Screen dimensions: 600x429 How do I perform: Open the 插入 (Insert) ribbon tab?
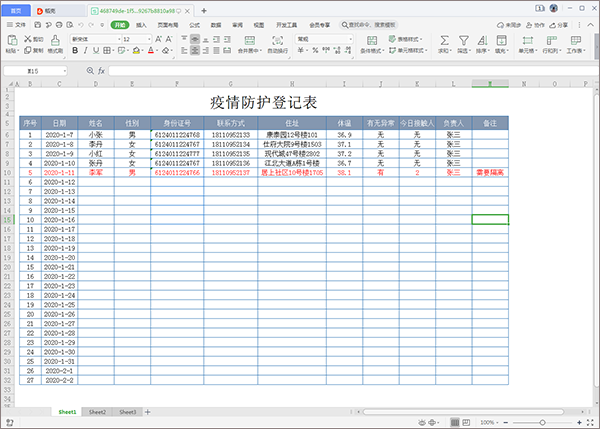pos(141,23)
